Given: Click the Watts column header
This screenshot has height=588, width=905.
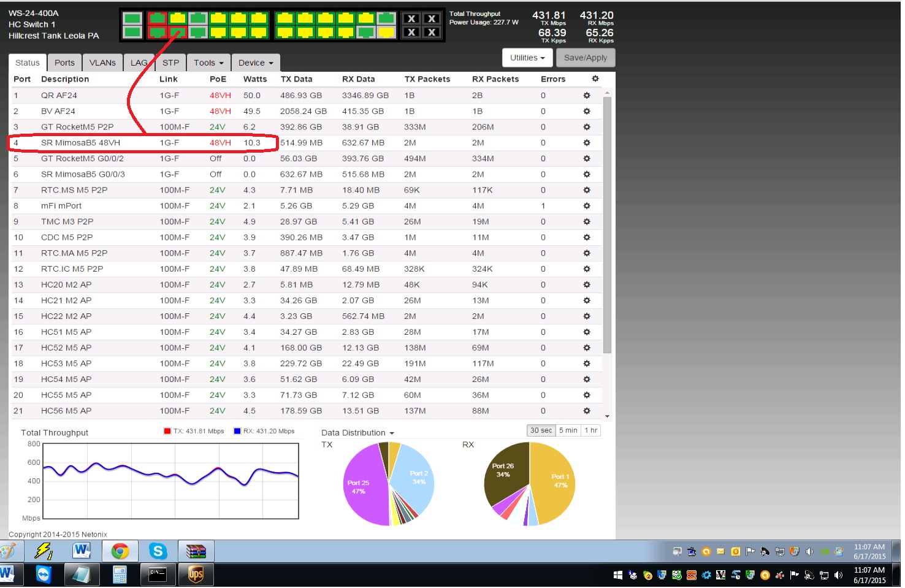Looking at the screenshot, I should (255, 79).
